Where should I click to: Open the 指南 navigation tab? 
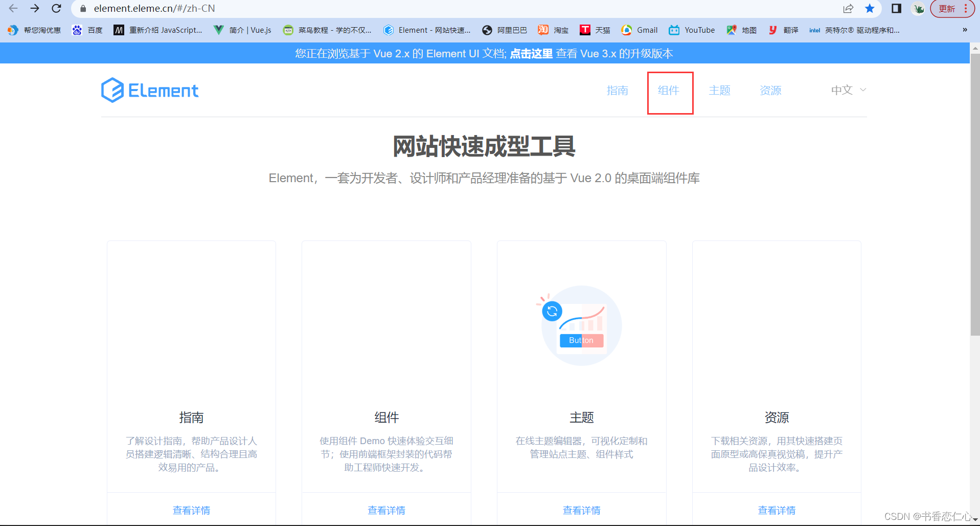[617, 91]
